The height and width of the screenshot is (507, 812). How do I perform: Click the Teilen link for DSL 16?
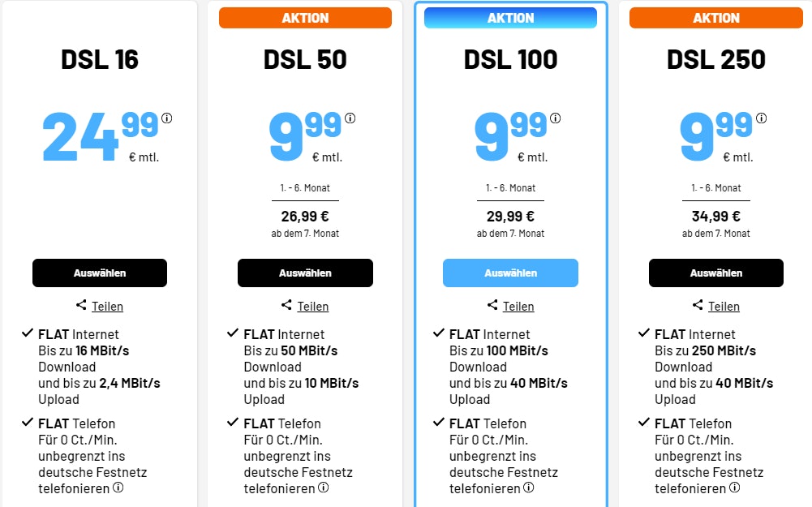pyautogui.click(x=107, y=307)
